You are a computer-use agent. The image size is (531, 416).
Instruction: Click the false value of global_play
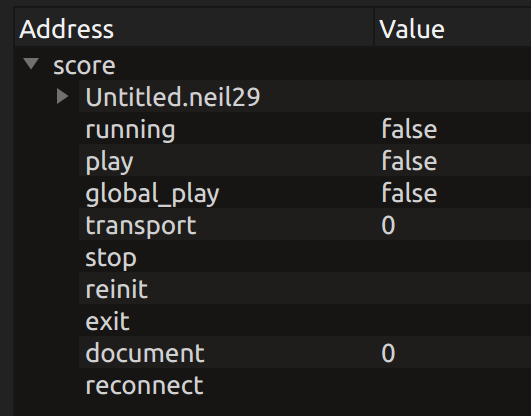pyautogui.click(x=409, y=193)
